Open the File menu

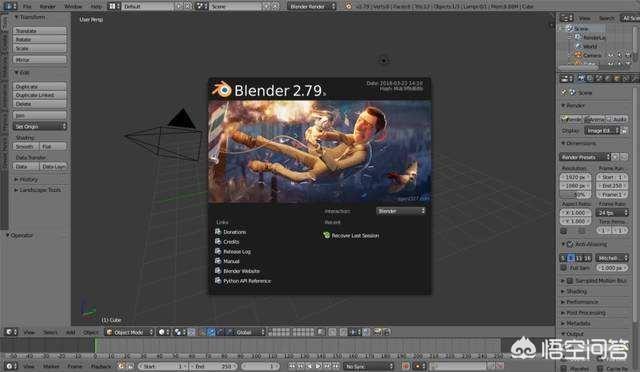click(27, 7)
